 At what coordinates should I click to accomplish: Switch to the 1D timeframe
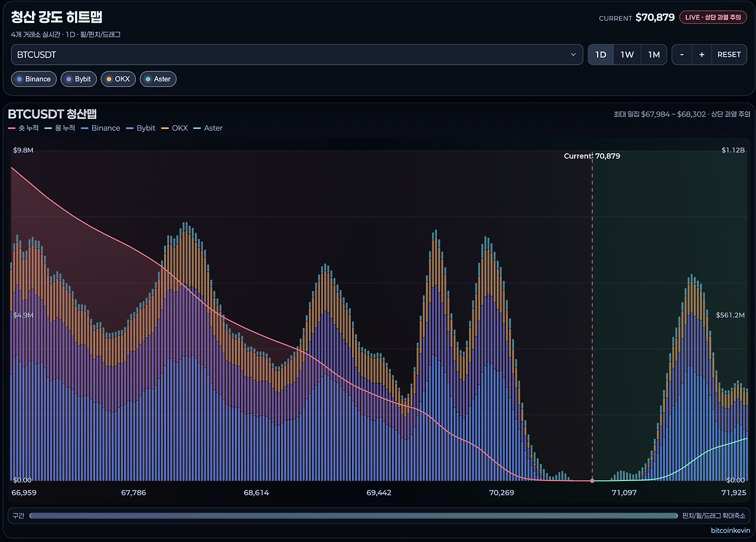click(x=601, y=54)
